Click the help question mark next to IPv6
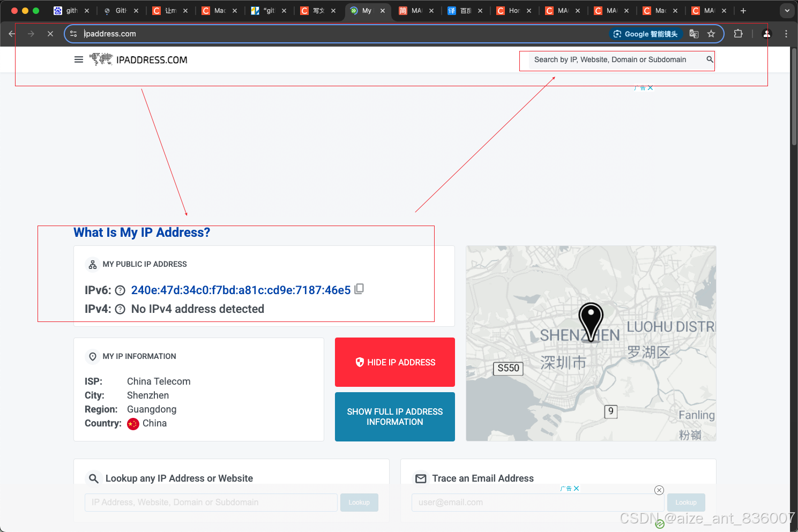This screenshot has width=798, height=532. tap(120, 290)
